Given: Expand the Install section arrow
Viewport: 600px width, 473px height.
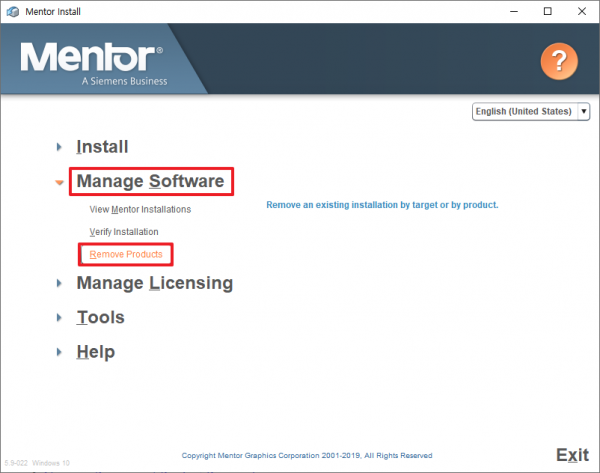Looking at the screenshot, I should pyautogui.click(x=60, y=147).
